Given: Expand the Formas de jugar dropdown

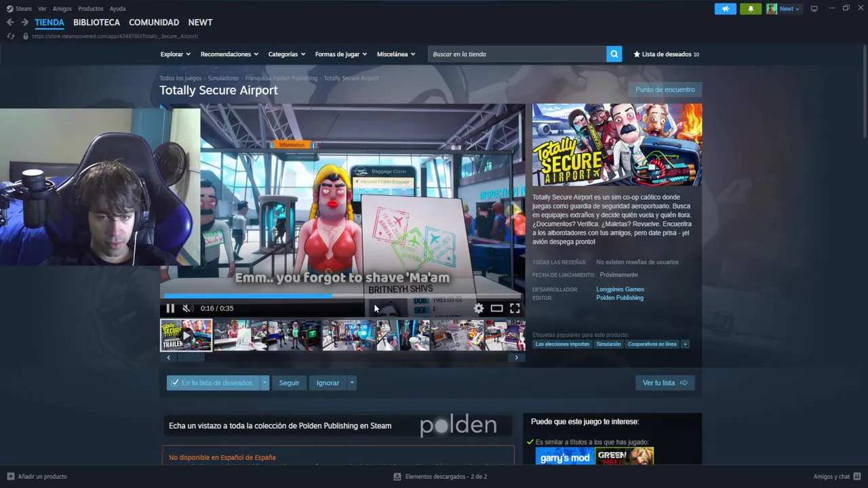Looking at the screenshot, I should 340,54.
